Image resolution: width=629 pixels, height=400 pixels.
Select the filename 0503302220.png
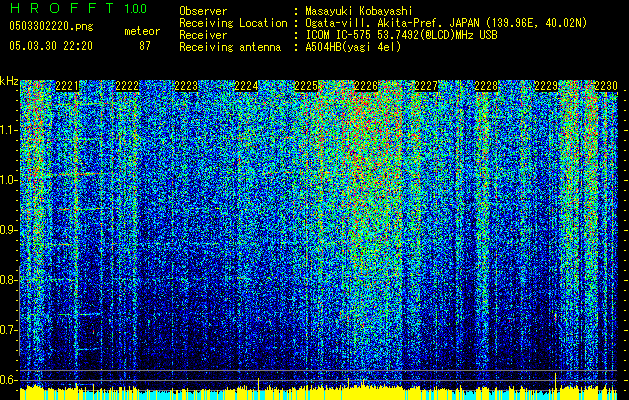pyautogui.click(x=51, y=27)
